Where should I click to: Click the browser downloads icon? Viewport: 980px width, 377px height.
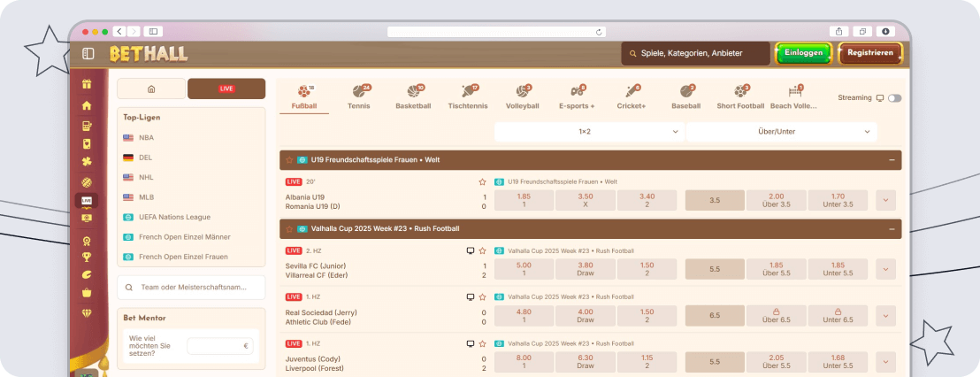(x=885, y=31)
